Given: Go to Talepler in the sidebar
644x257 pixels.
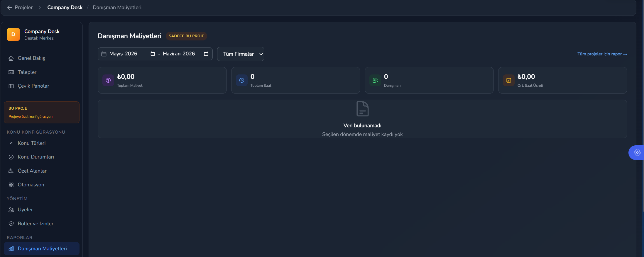Looking at the screenshot, I should click(x=42, y=72).
